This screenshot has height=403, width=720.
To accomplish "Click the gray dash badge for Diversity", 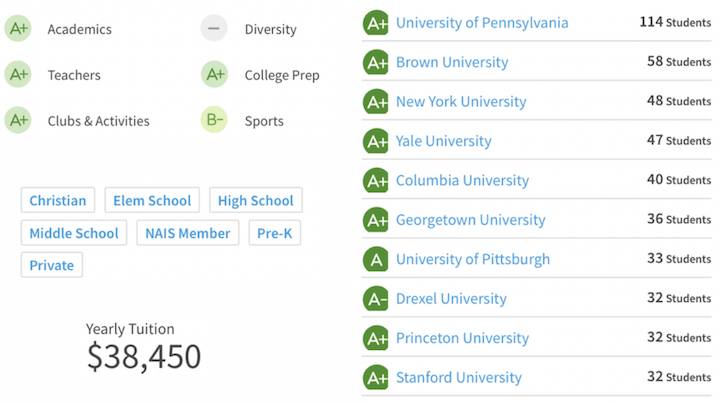I will 214,28.
